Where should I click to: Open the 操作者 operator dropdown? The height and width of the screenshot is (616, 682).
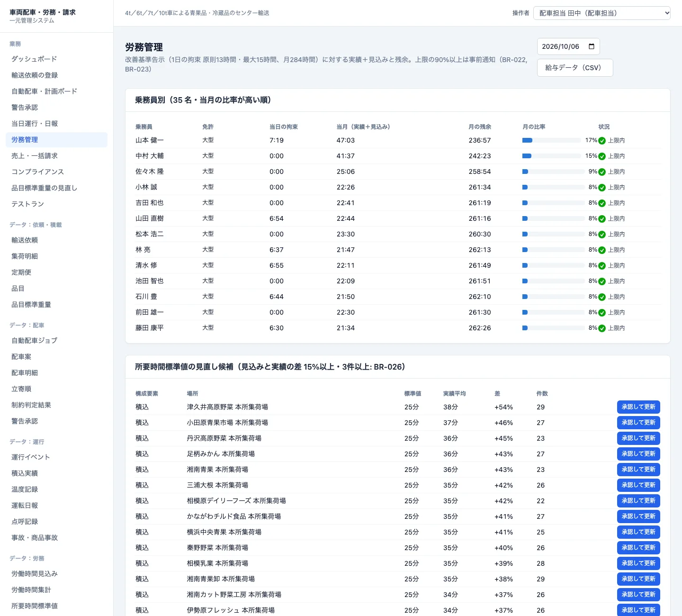602,13
